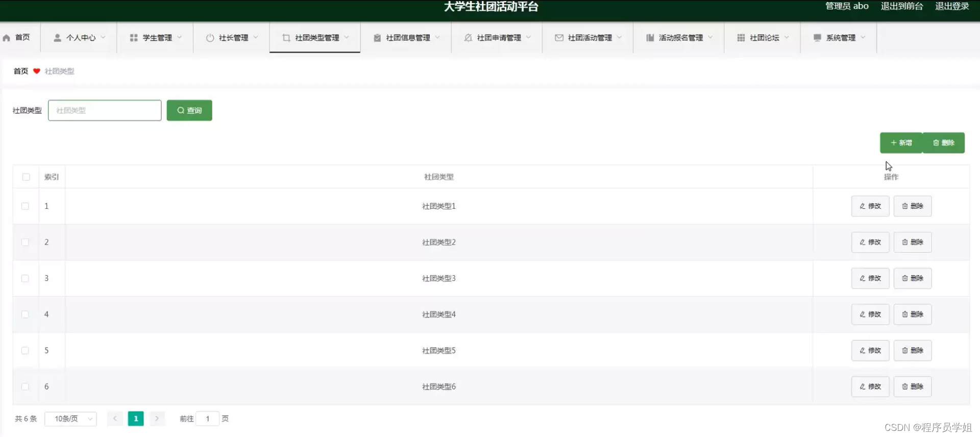Image resolution: width=980 pixels, height=437 pixels.
Task: Open the 社团论坛 menu
Action: pos(762,37)
